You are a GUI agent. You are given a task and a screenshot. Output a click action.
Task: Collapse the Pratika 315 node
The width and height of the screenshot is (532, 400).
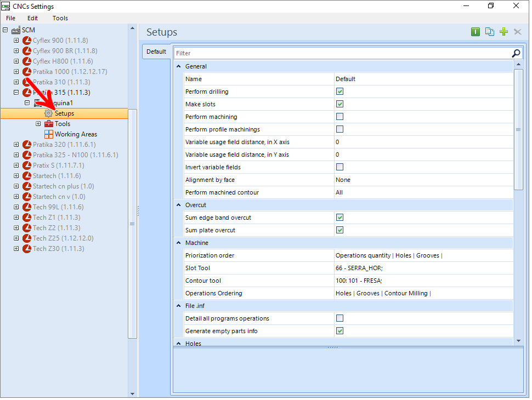tap(16, 92)
